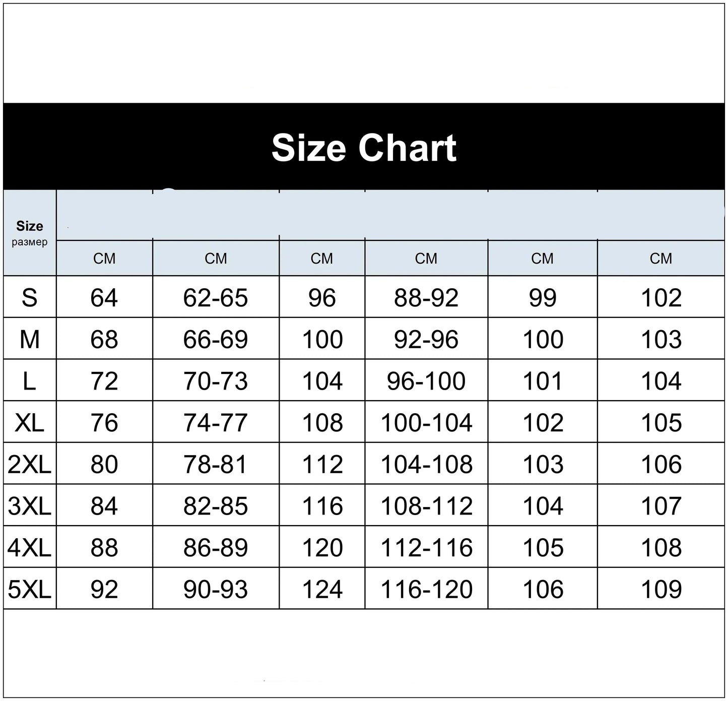This screenshot has width=728, height=701.
Task: Select the cell showing 107
Action: [661, 506]
